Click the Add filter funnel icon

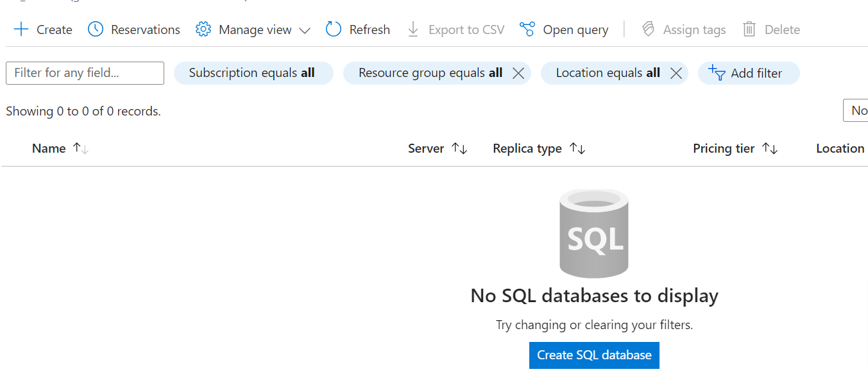pos(715,73)
